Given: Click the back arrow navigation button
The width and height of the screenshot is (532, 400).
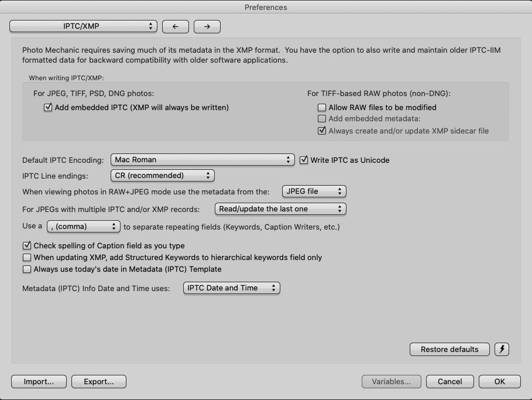Looking at the screenshot, I should click(x=175, y=26).
